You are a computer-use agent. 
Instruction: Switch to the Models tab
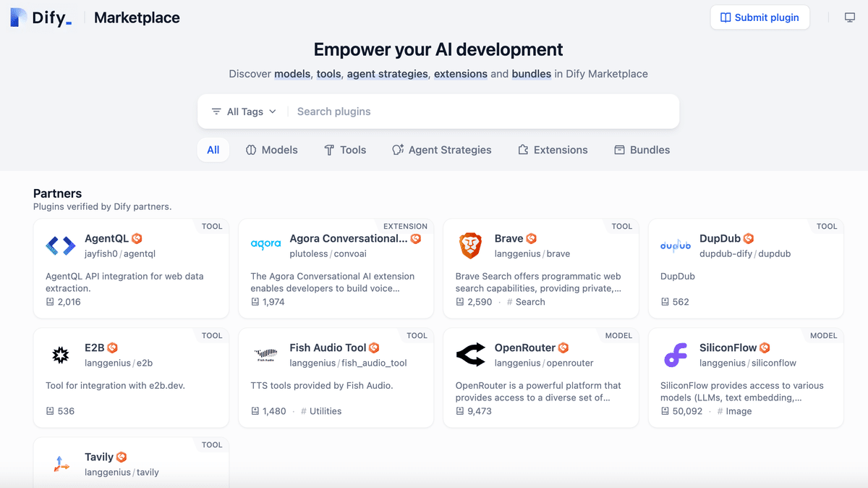271,150
